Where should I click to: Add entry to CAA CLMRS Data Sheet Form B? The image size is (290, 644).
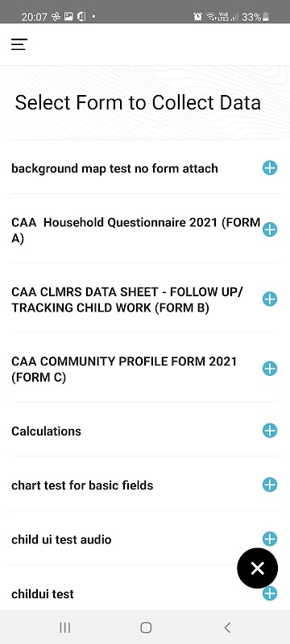(x=270, y=299)
